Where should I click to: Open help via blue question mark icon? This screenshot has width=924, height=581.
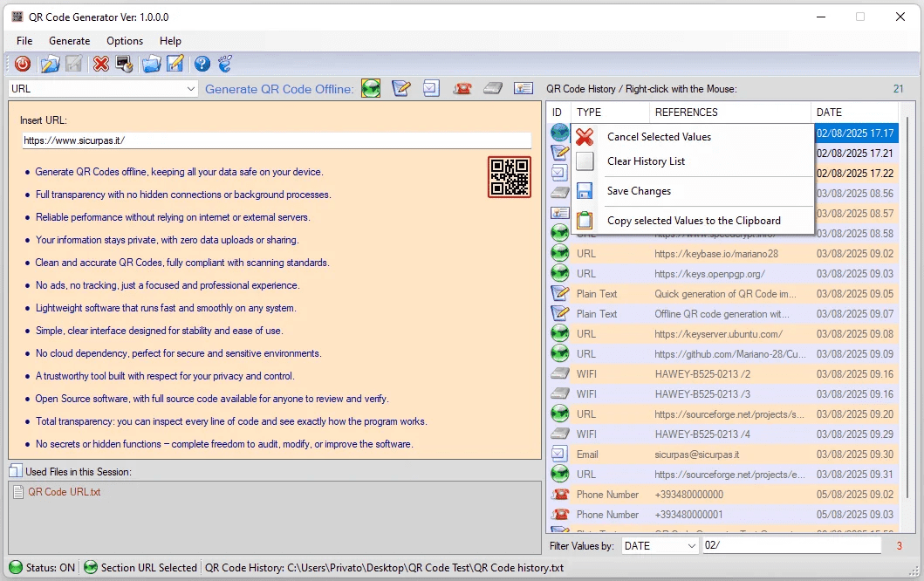coord(202,64)
